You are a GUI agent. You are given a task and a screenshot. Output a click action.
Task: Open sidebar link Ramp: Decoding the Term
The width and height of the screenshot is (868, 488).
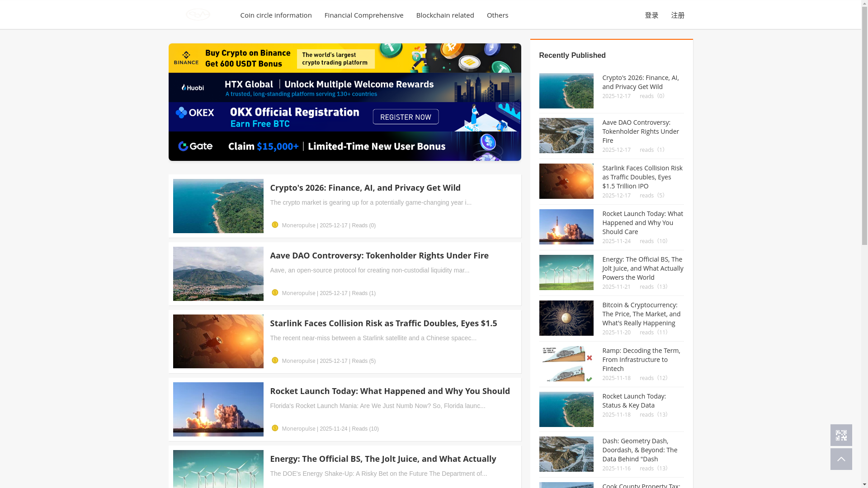[x=641, y=359]
